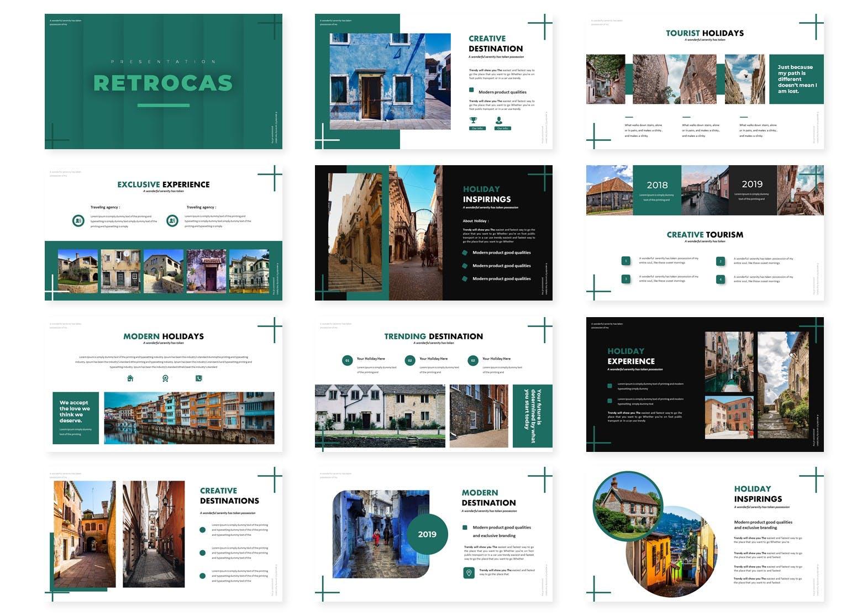This screenshot has height=616, width=862.
Task: Select the award ribbon icon on Modern Holidays slide
Action: (x=165, y=378)
